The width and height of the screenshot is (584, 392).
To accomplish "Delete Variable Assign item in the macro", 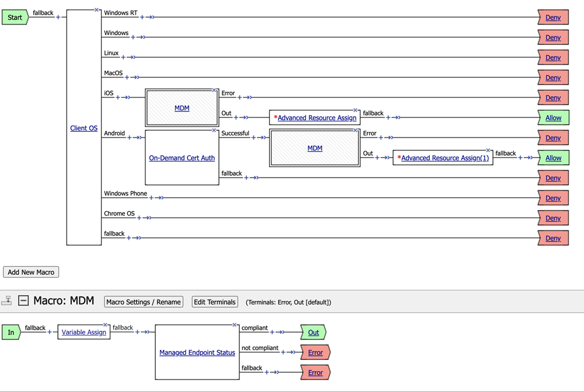I will coord(106,325).
